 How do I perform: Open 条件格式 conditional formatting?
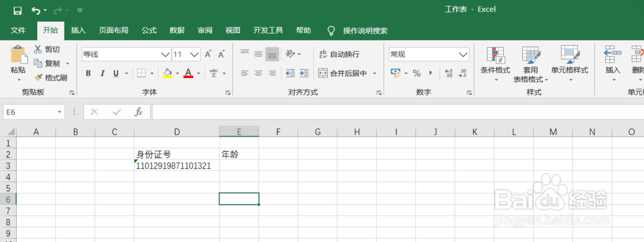tap(495, 64)
